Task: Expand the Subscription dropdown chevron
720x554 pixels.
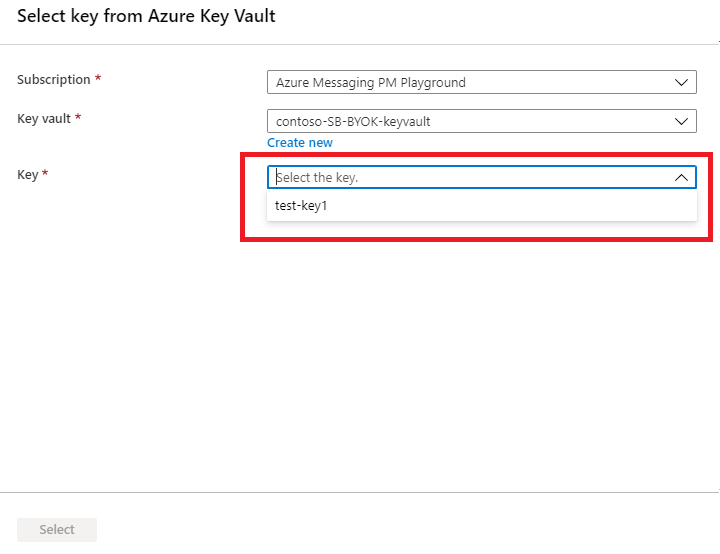Action: pos(681,82)
